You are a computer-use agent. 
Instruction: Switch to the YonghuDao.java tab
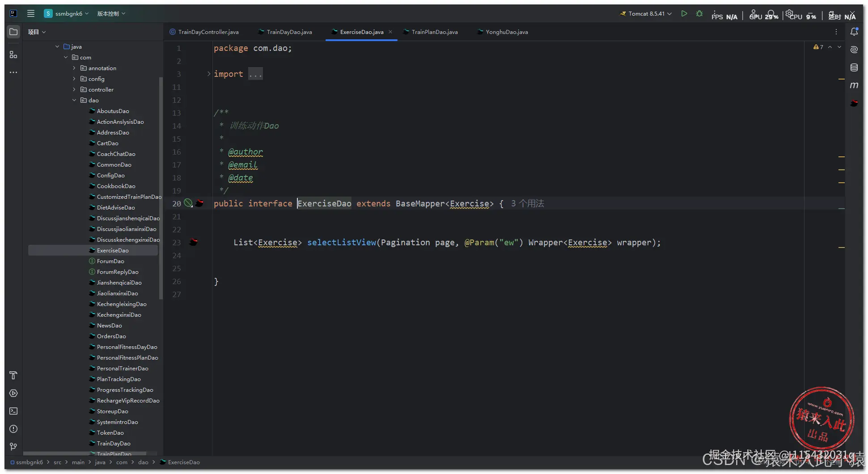tap(506, 32)
